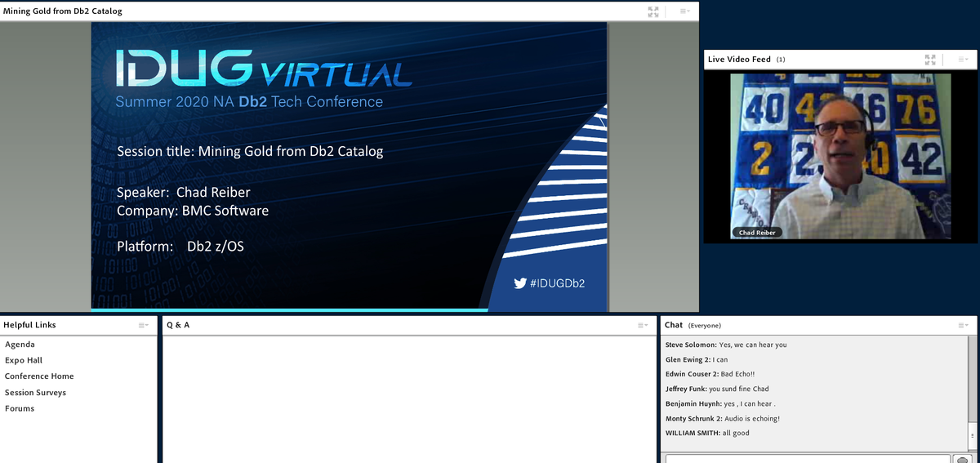The height and width of the screenshot is (463, 980).
Task: Send the chat message with the bubble button
Action: (962, 459)
